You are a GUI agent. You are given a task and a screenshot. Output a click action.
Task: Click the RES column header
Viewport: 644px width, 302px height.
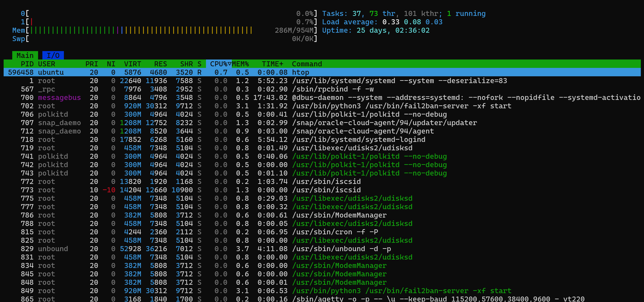point(160,64)
